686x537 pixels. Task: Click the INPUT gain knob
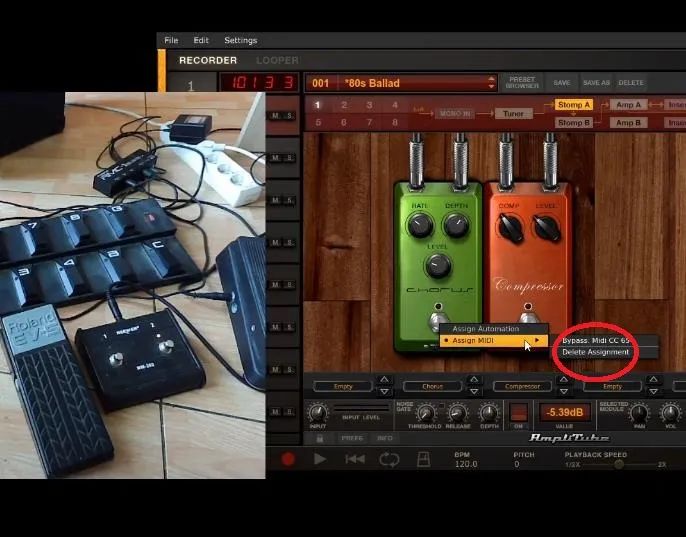(x=318, y=412)
